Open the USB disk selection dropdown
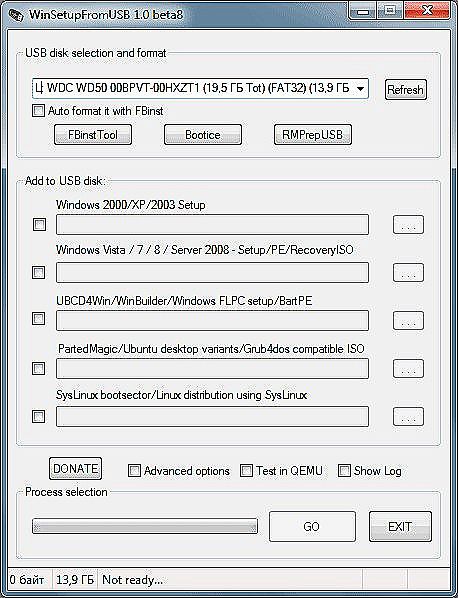The width and height of the screenshot is (458, 598). [x=200, y=89]
